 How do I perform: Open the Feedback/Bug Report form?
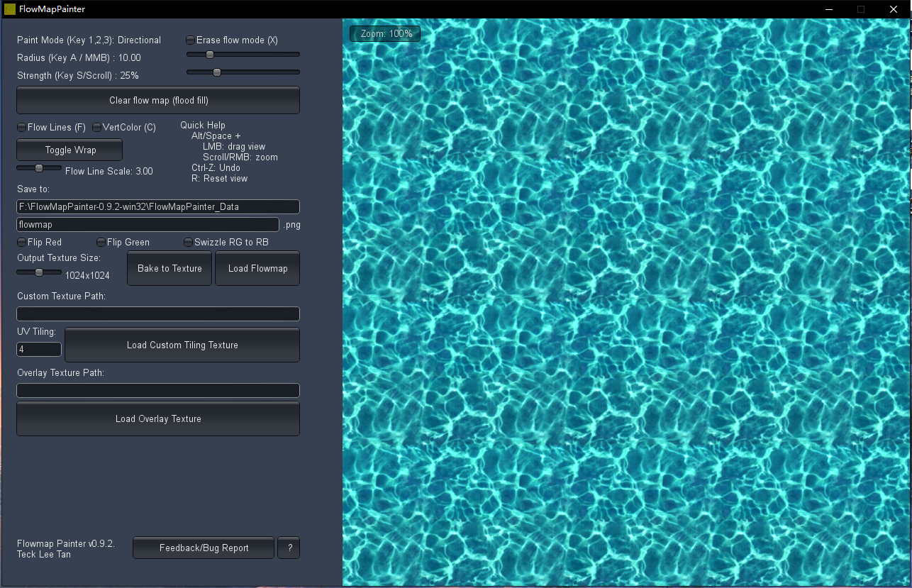(203, 548)
